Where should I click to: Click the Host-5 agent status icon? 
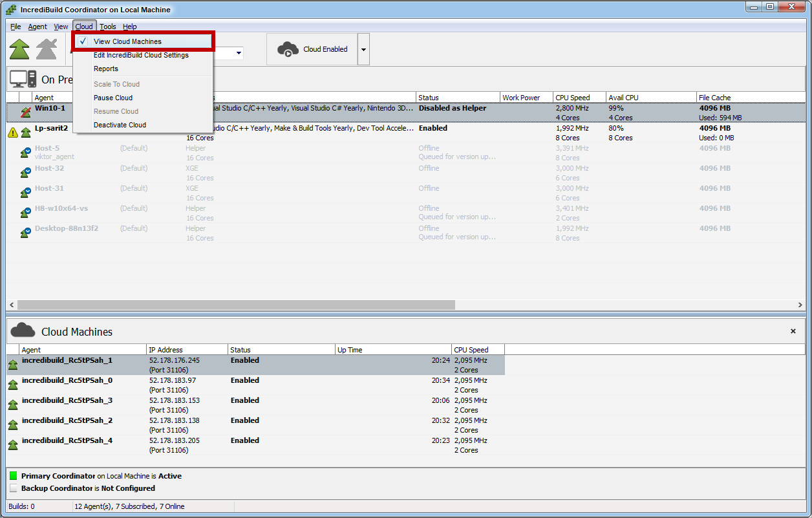coord(26,153)
